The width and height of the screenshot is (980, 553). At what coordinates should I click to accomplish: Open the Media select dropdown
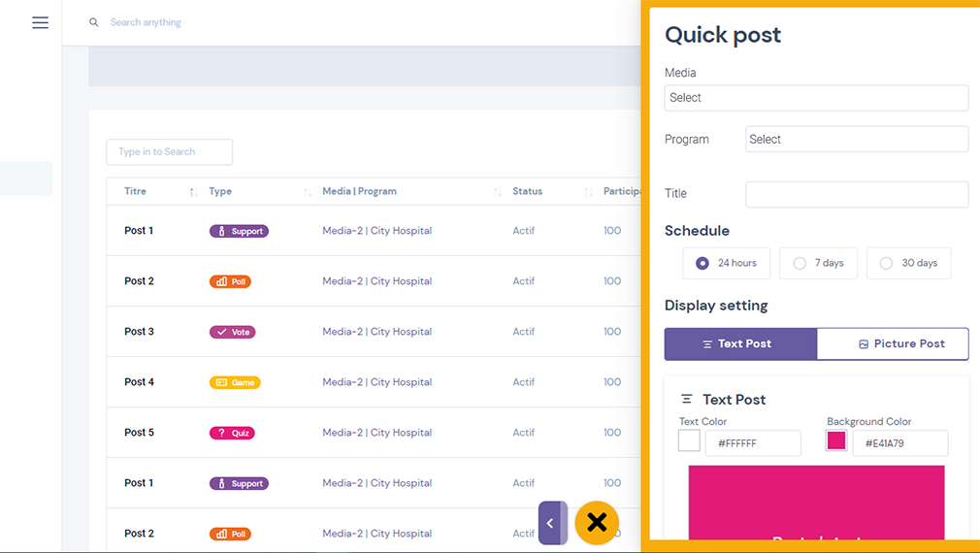tap(816, 98)
